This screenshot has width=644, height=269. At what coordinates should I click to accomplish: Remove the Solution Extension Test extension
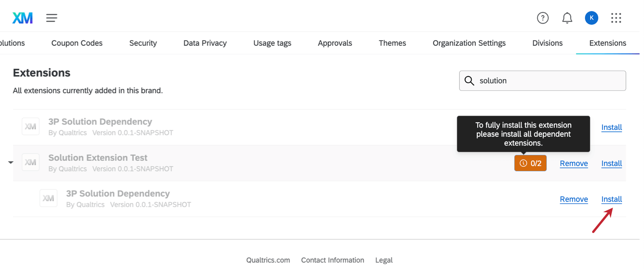point(574,163)
